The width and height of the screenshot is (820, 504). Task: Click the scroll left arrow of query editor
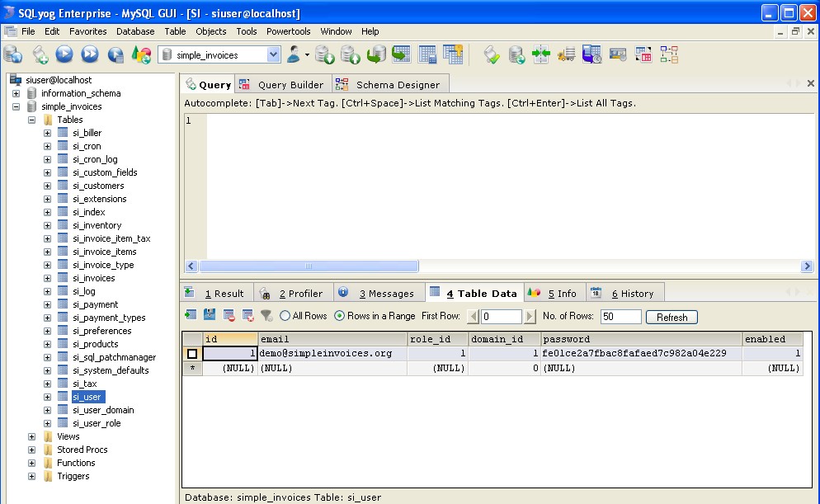(x=191, y=266)
